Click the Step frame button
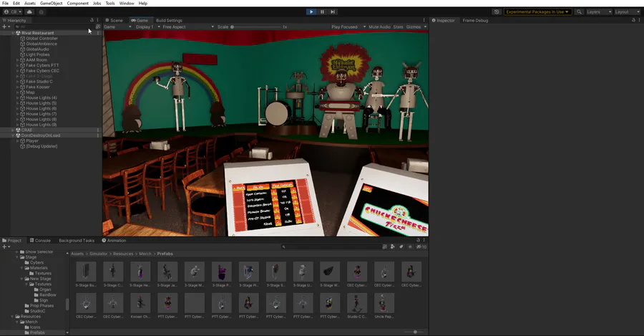This screenshot has width=644, height=336. coord(333,12)
